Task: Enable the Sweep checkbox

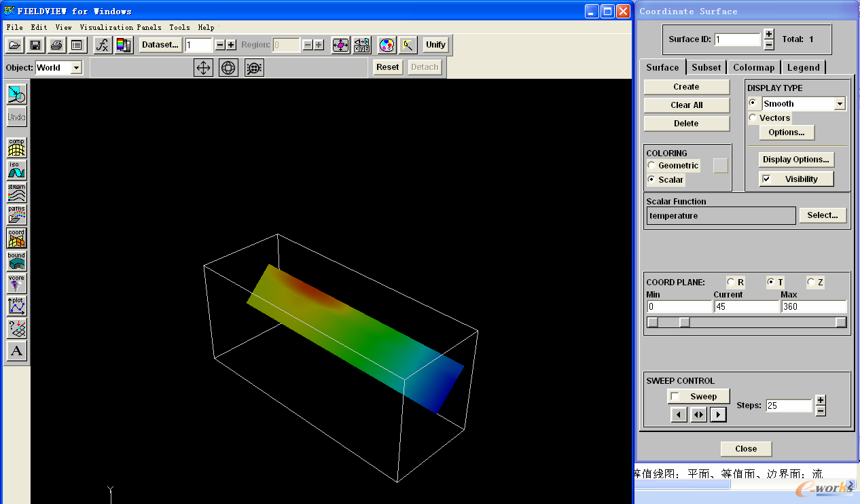Action: tap(675, 397)
